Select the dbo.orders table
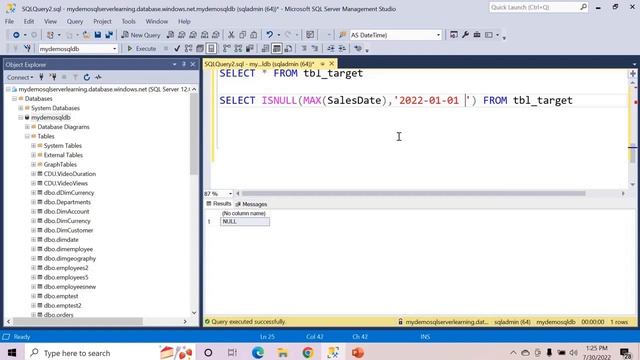This screenshot has width=640, height=360. pos(58,315)
